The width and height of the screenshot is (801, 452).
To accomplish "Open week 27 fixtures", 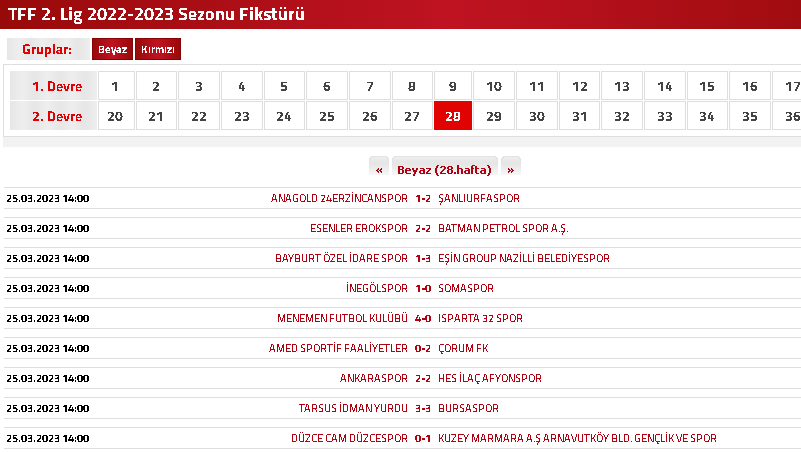I will coord(412,116).
